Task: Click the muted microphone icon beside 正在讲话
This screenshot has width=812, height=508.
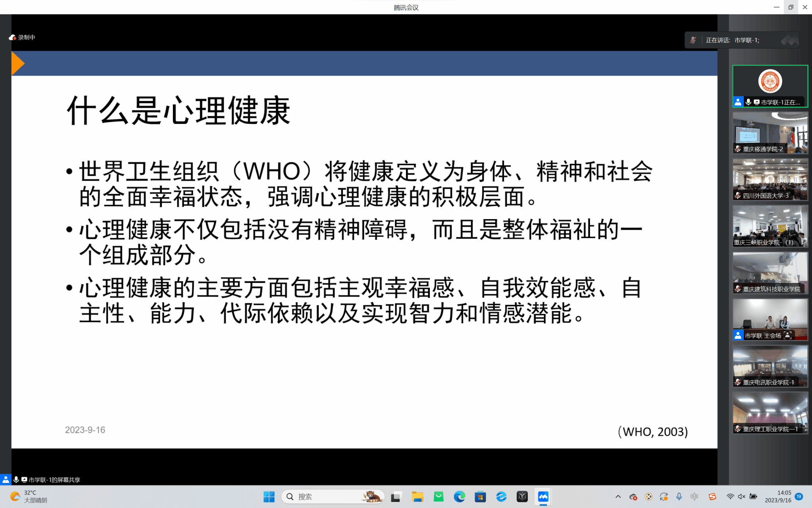Action: [693, 40]
